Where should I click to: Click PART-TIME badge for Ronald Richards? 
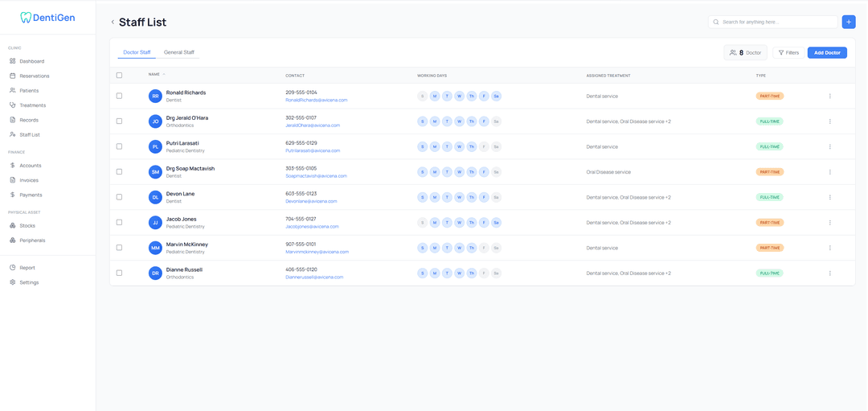tap(770, 97)
